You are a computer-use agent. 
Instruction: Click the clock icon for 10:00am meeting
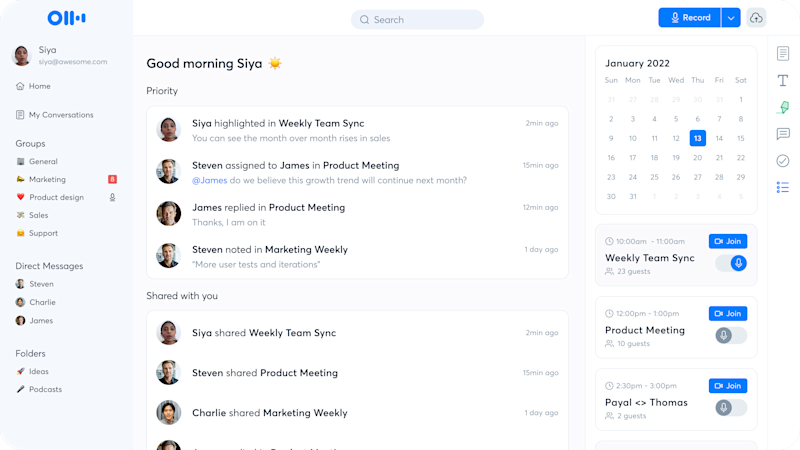[609, 241]
